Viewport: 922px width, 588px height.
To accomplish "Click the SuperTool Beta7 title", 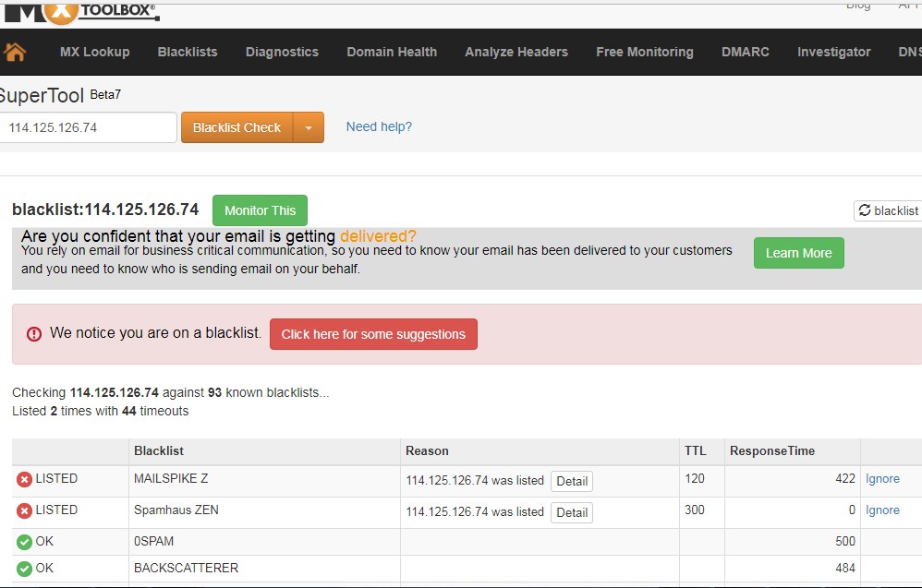I will point(60,94).
